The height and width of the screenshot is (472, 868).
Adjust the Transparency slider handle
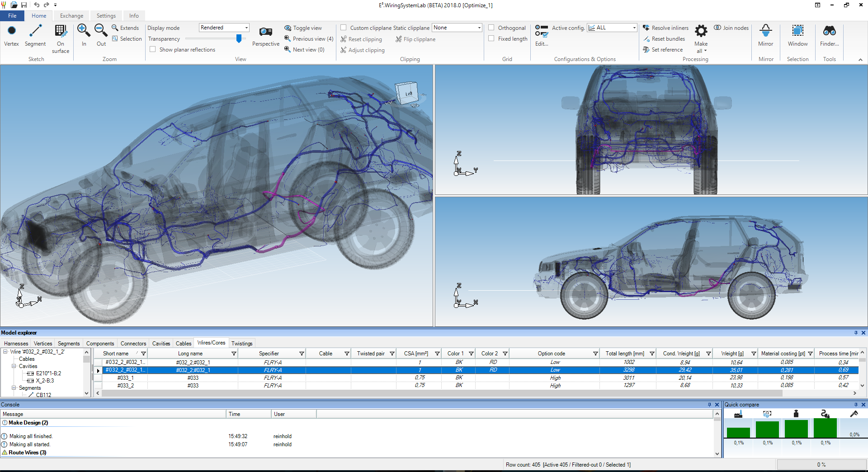click(x=239, y=39)
